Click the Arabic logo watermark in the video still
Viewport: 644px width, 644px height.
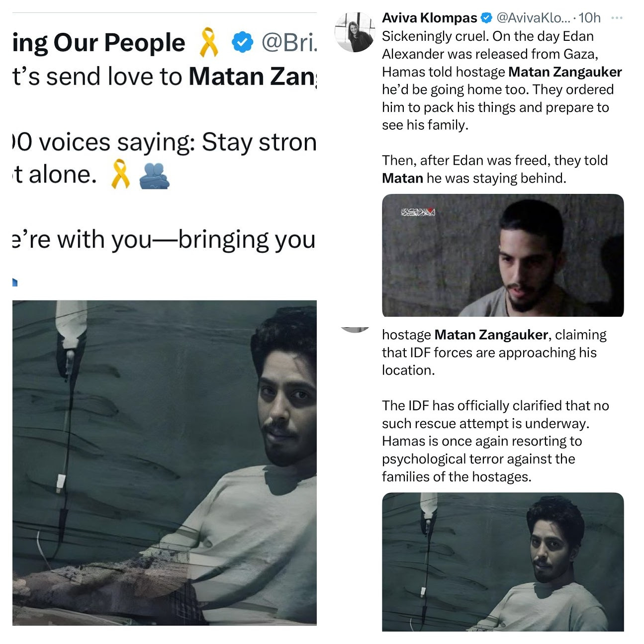(419, 212)
